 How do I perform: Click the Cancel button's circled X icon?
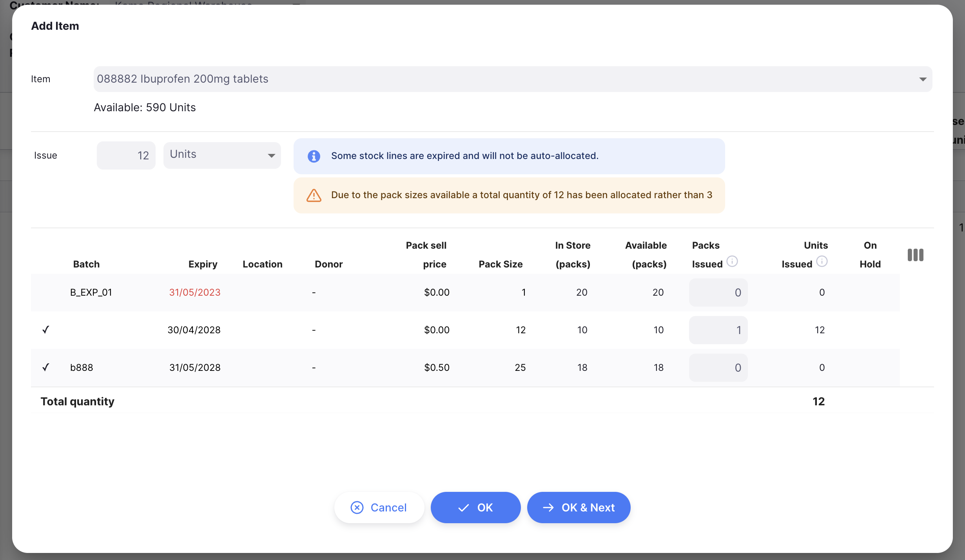[x=357, y=508]
